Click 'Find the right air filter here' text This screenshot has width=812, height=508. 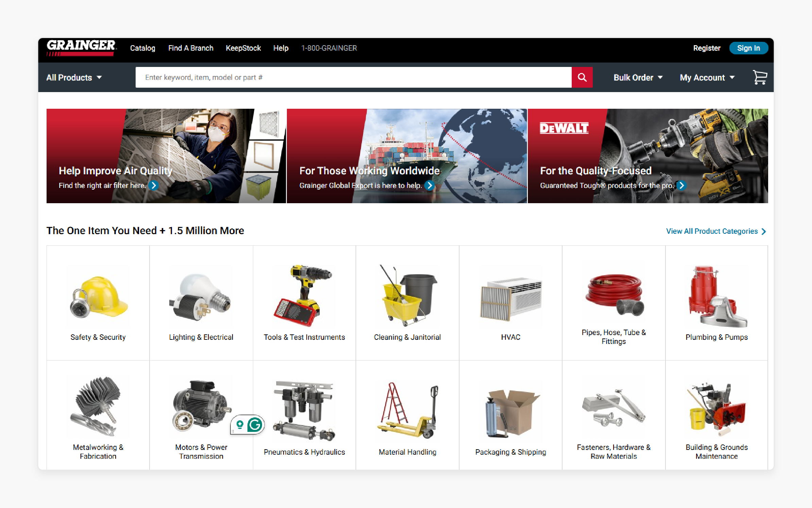[102, 185]
